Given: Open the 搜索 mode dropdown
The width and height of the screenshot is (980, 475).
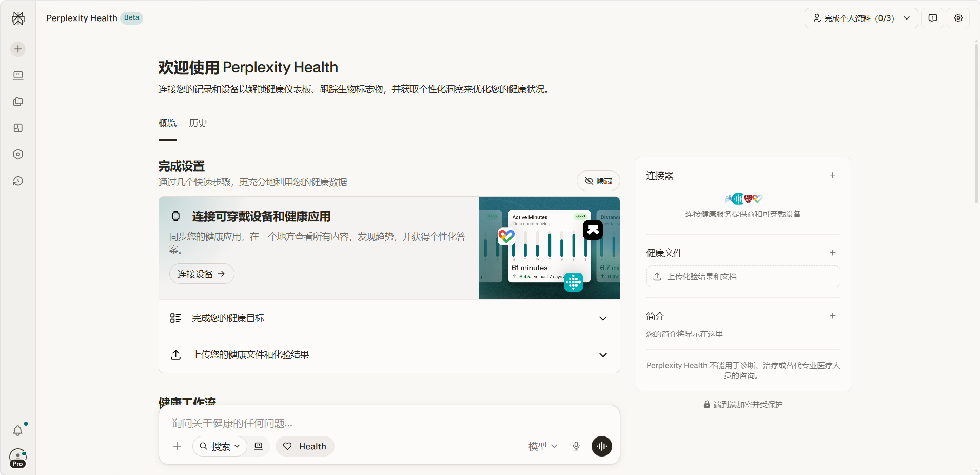Looking at the screenshot, I should click(220, 446).
